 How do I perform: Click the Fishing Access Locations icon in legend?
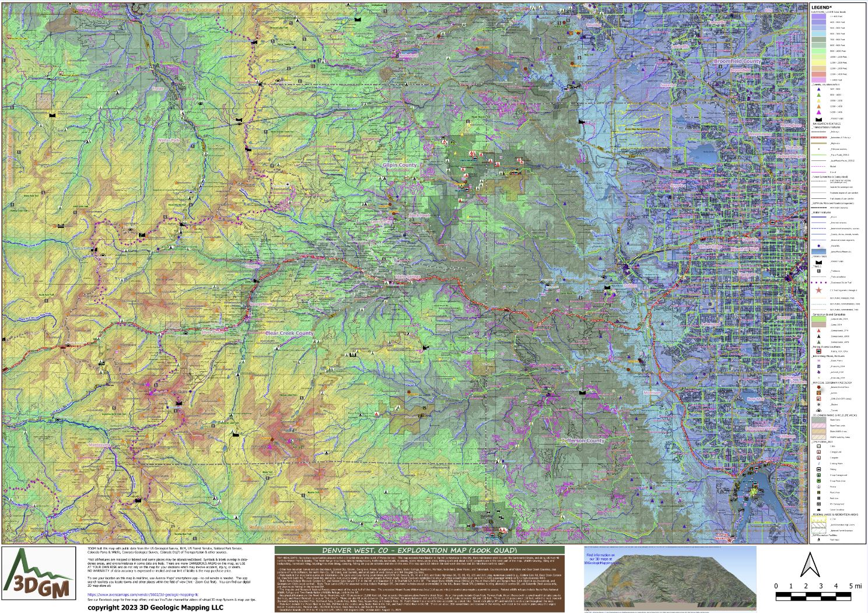pos(819,351)
